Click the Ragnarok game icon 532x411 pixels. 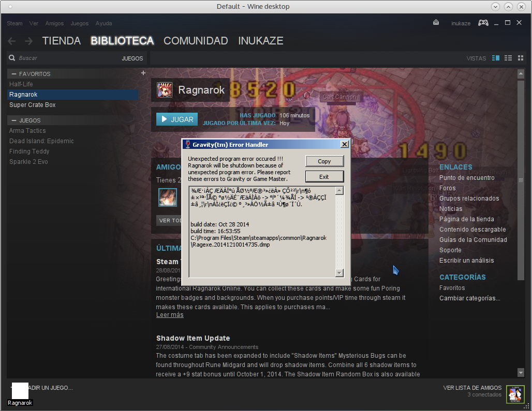[x=165, y=90]
